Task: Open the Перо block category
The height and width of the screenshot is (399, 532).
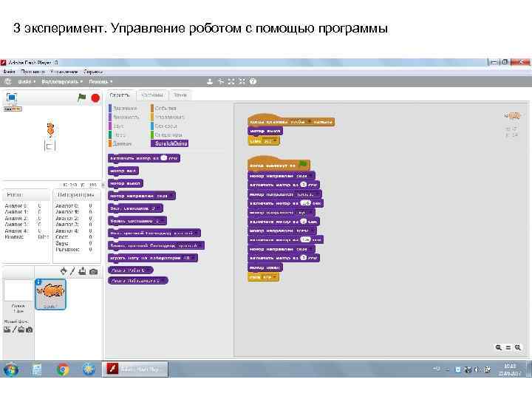Action: [119, 134]
